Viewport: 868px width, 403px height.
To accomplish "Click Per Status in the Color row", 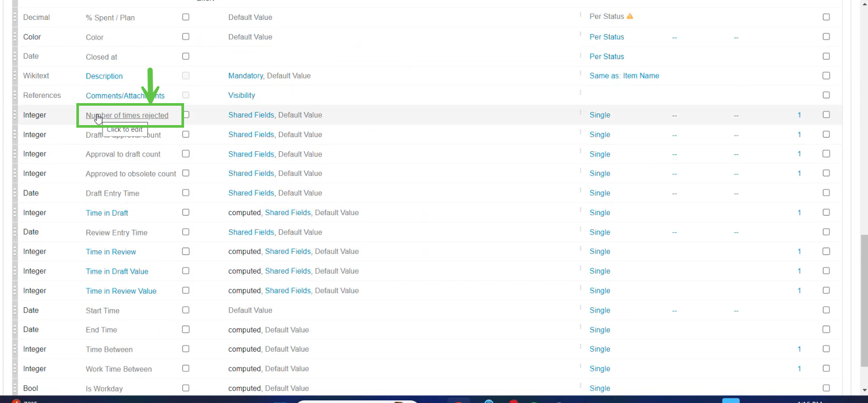I will (x=607, y=37).
